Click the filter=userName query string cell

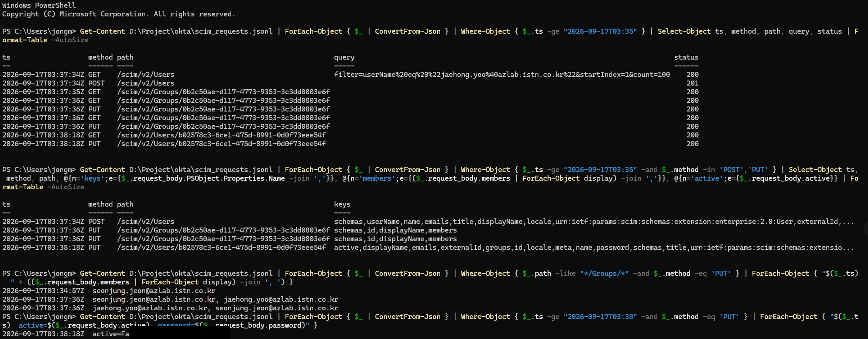[502, 75]
